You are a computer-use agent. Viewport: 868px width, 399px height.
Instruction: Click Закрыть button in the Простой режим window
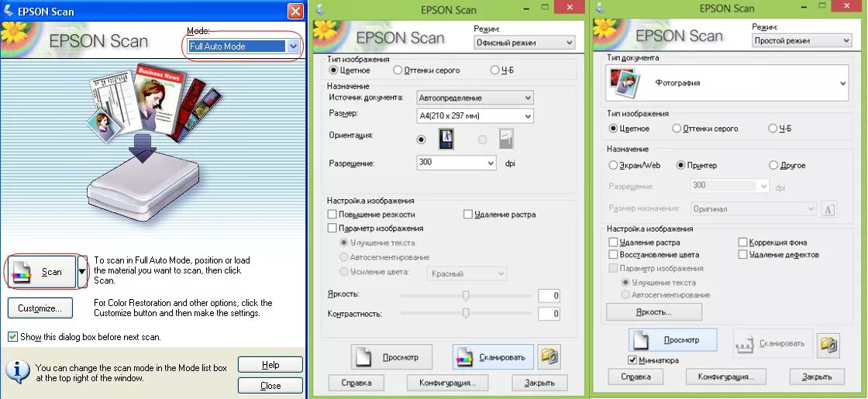tap(817, 377)
